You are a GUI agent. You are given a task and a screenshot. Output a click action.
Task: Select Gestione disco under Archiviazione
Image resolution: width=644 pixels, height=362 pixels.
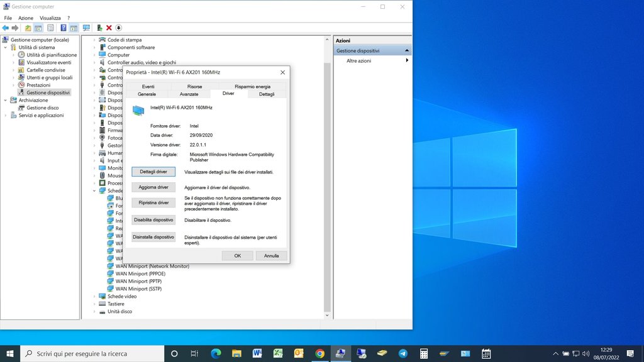tap(42, 108)
